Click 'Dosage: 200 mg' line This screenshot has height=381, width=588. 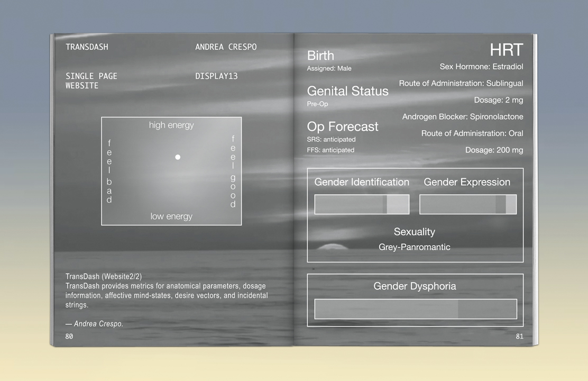pyautogui.click(x=494, y=150)
